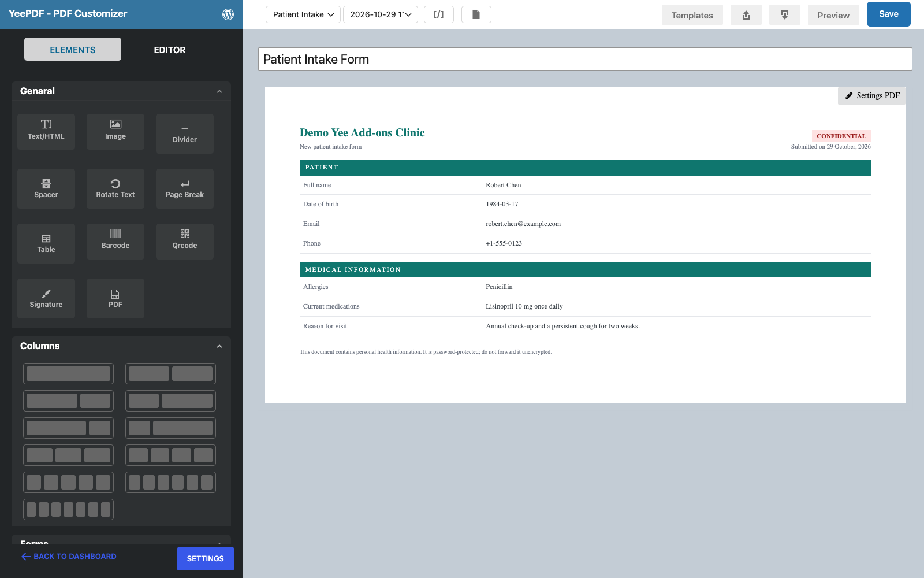
Task: Choose the two equal columns layout
Action: [x=170, y=374]
